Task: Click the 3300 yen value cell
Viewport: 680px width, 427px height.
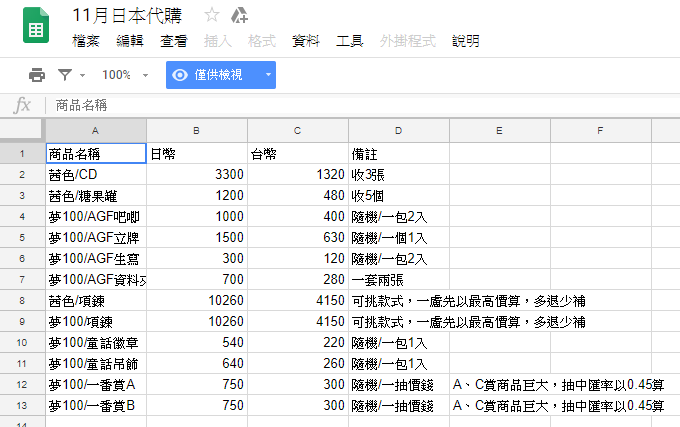Action: click(x=197, y=175)
